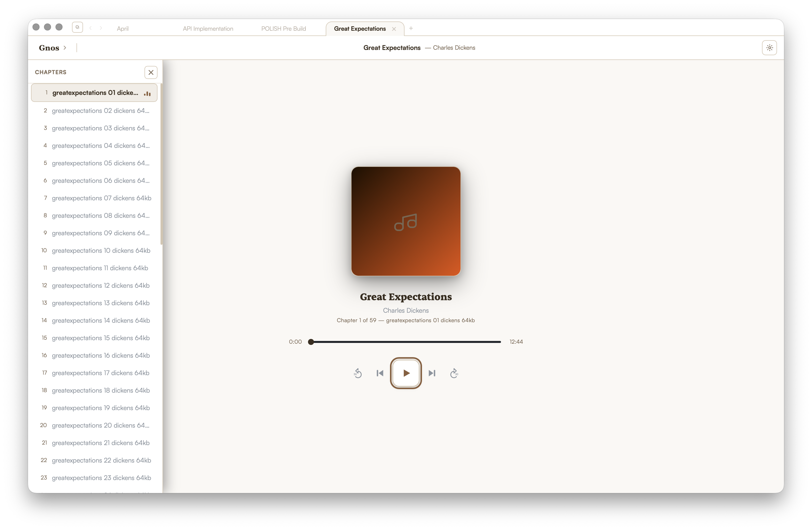Click the play button
The width and height of the screenshot is (812, 530).
406,373
